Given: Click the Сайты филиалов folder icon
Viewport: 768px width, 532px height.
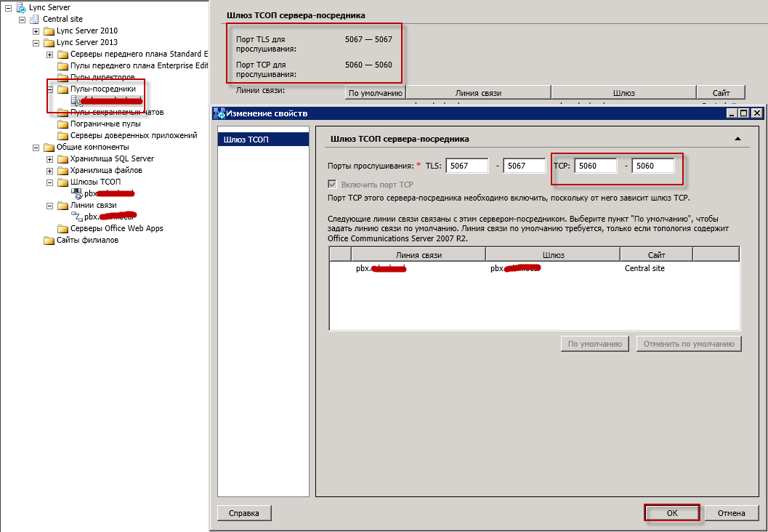Looking at the screenshot, I should [49, 240].
